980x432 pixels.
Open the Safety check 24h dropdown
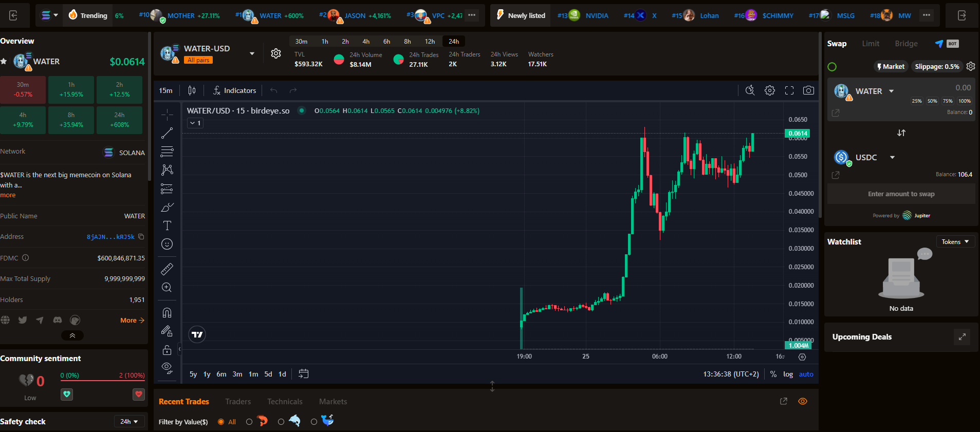[x=128, y=422]
